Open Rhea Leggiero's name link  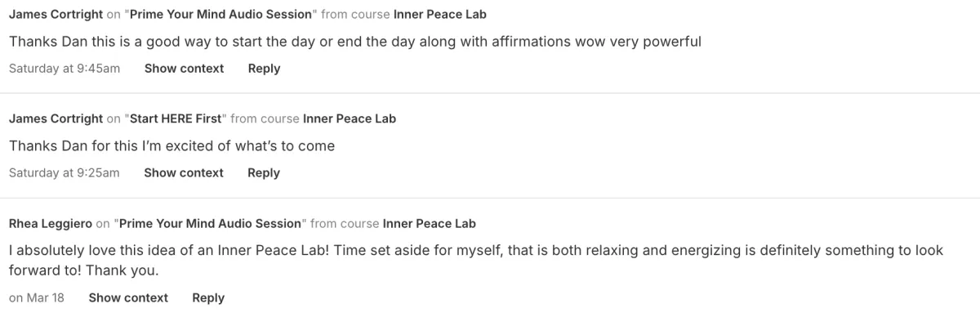coord(51,223)
